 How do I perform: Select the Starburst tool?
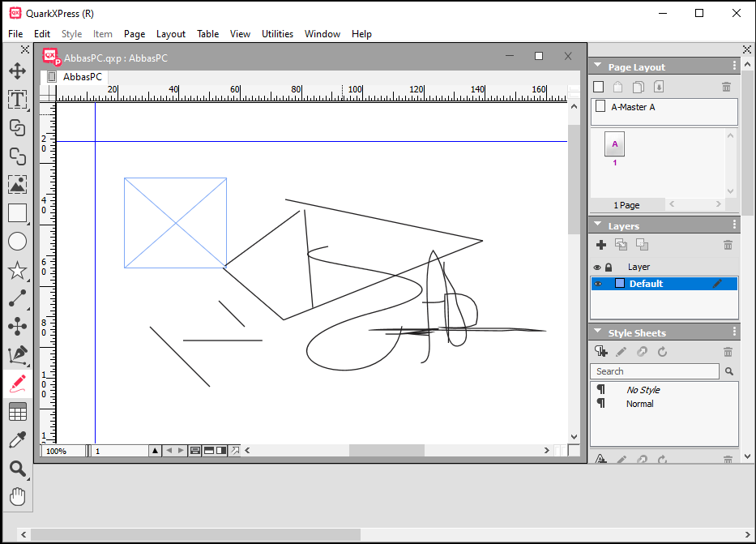(17, 270)
